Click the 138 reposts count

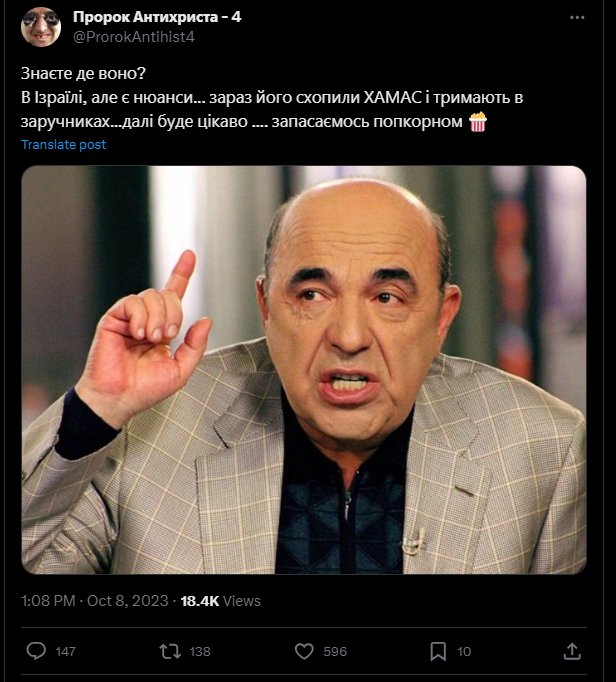(x=200, y=651)
